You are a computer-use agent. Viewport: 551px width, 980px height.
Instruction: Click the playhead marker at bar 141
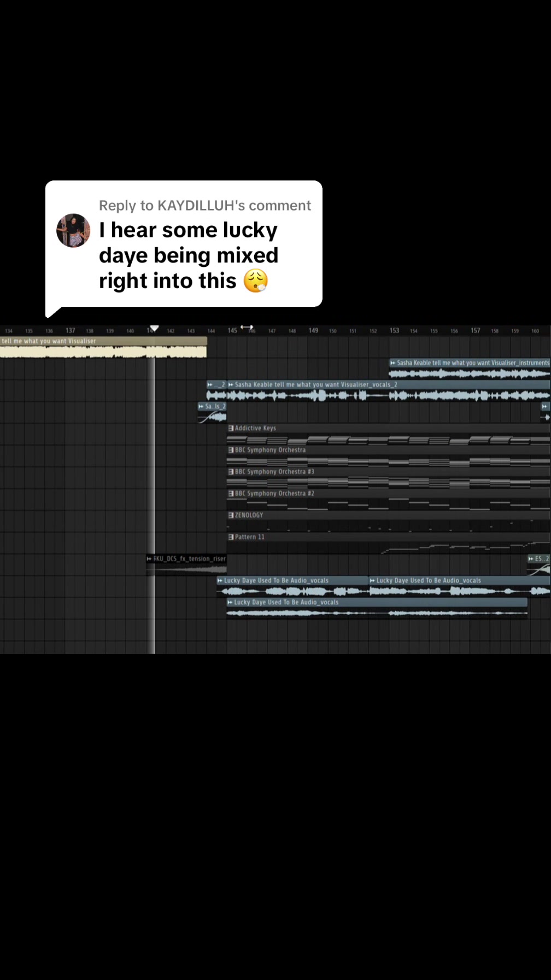(x=154, y=328)
